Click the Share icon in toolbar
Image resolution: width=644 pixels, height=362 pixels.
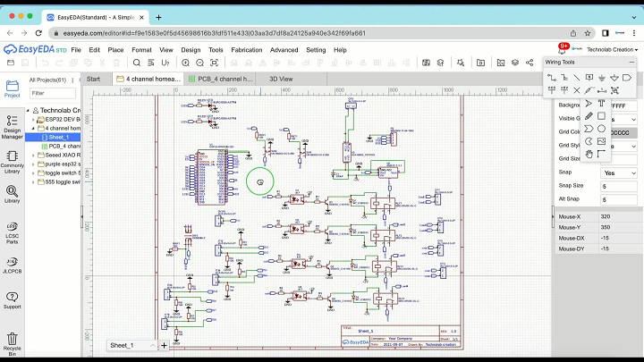pos(530,63)
